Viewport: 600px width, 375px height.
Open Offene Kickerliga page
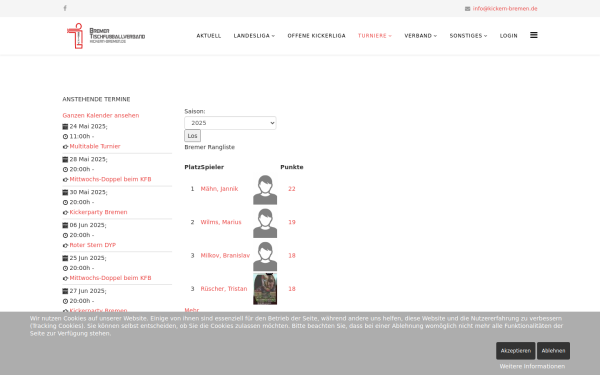coord(316,36)
